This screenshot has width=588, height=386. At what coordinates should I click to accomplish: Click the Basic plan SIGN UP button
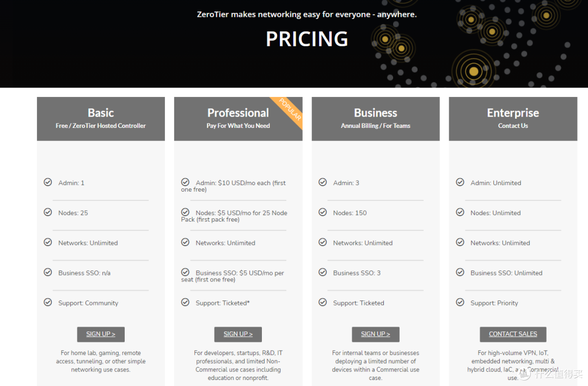point(101,334)
